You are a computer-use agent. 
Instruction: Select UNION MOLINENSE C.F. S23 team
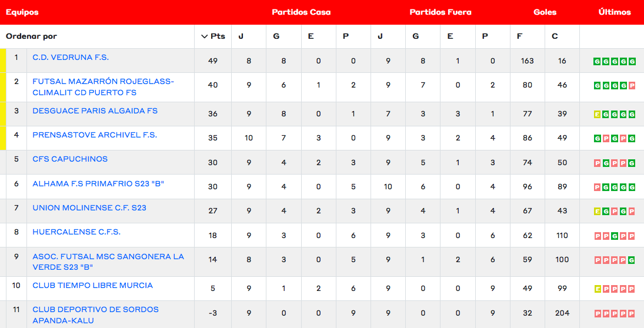(x=89, y=208)
